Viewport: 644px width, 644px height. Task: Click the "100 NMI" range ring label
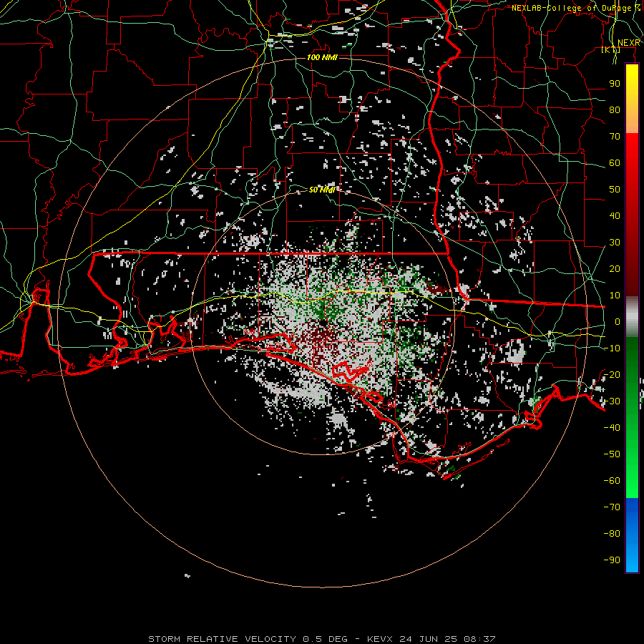point(323,57)
